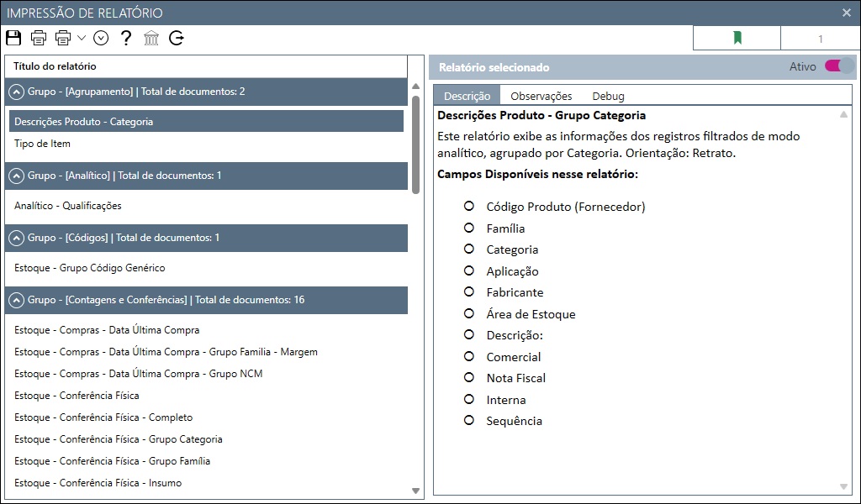Click the second printer icon with dropdown
The image size is (861, 504).
[x=63, y=38]
